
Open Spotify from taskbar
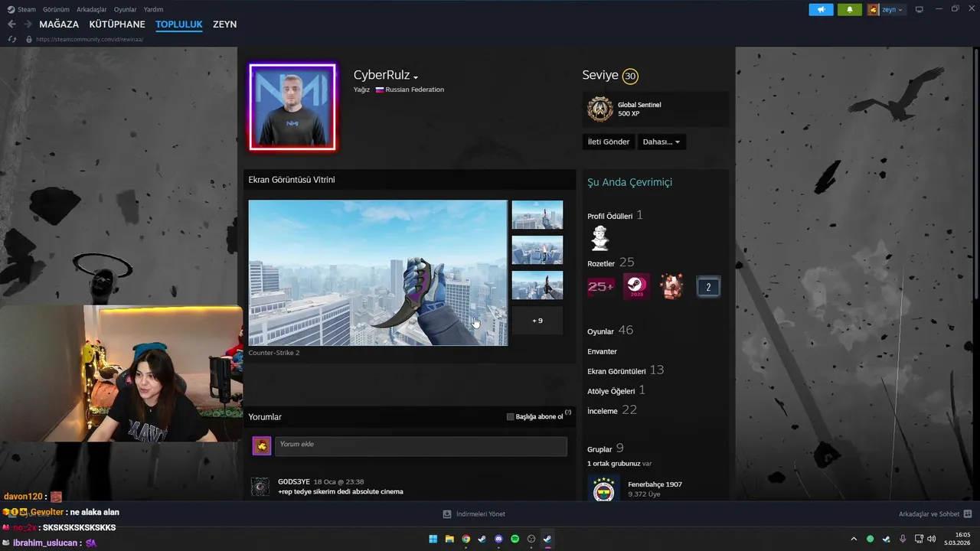click(514, 539)
